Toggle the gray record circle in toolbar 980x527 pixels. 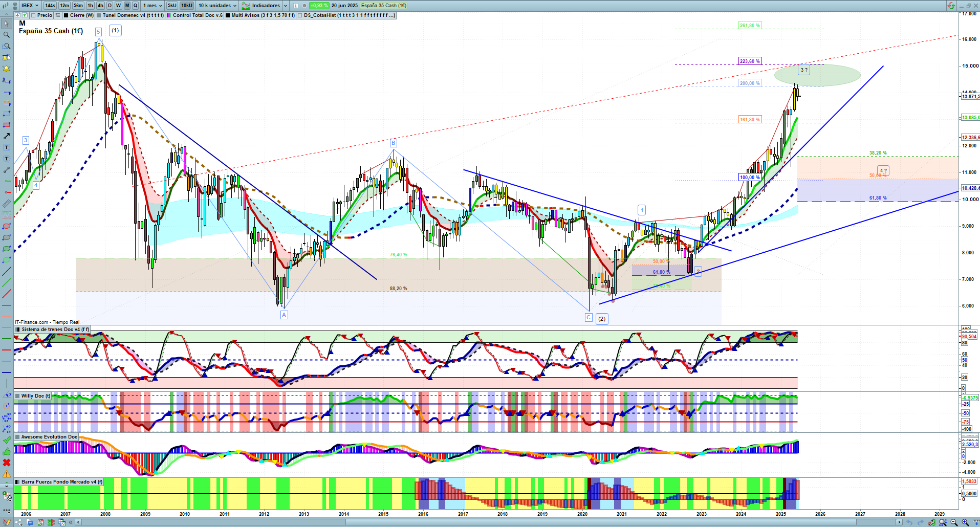click(x=304, y=6)
